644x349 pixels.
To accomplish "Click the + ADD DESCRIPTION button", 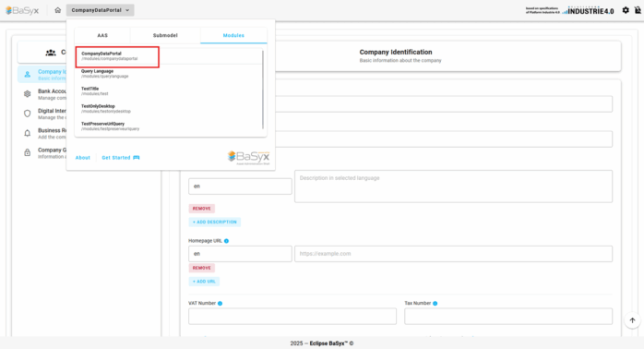I will coord(215,222).
